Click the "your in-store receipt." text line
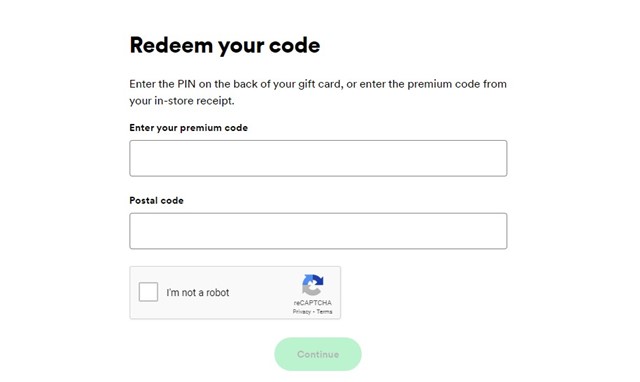This screenshot has height=382, width=640. click(182, 101)
